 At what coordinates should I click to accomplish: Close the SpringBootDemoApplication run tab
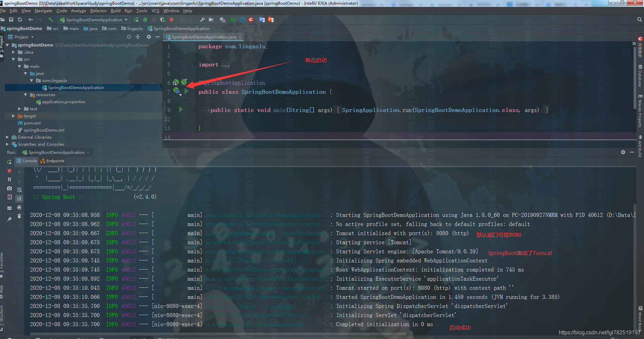coord(88,152)
